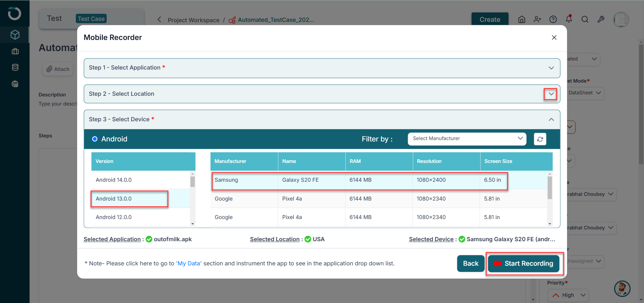Open the Select Manufacturer dropdown
The image size is (644, 303).
coord(467,139)
